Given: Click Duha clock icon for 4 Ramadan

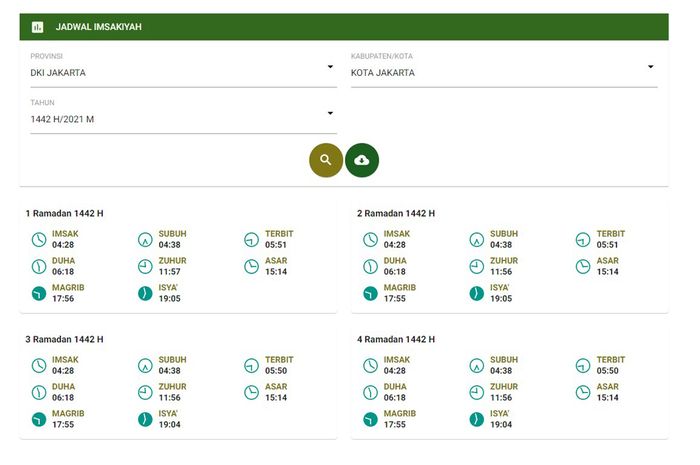Looking at the screenshot, I should [370, 392].
